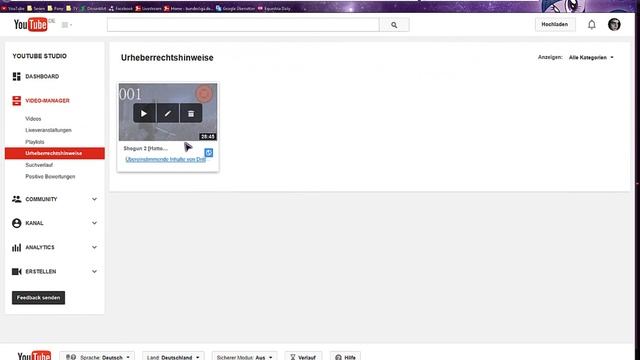640x360 pixels.
Task: Open the Videos subsection
Action: (x=33, y=119)
